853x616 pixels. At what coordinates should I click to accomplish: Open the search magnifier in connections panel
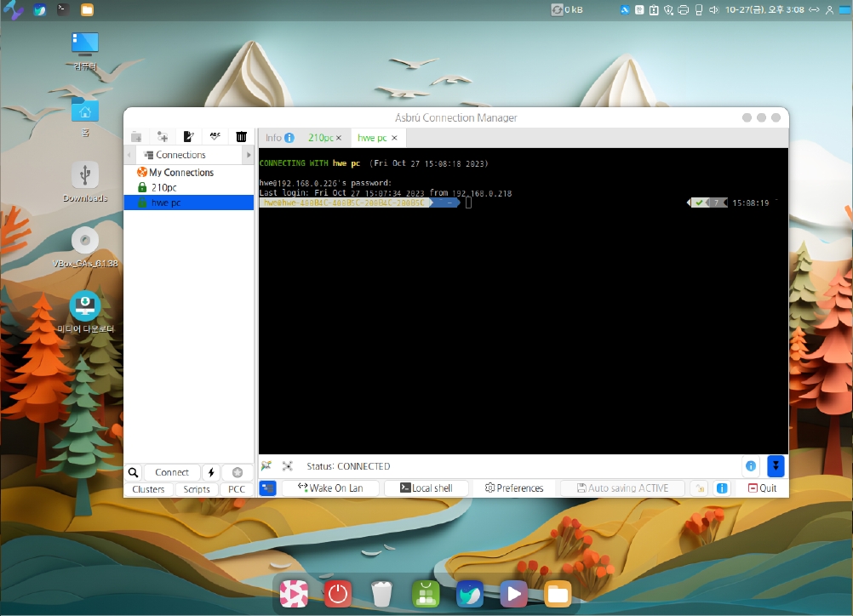pos(134,472)
